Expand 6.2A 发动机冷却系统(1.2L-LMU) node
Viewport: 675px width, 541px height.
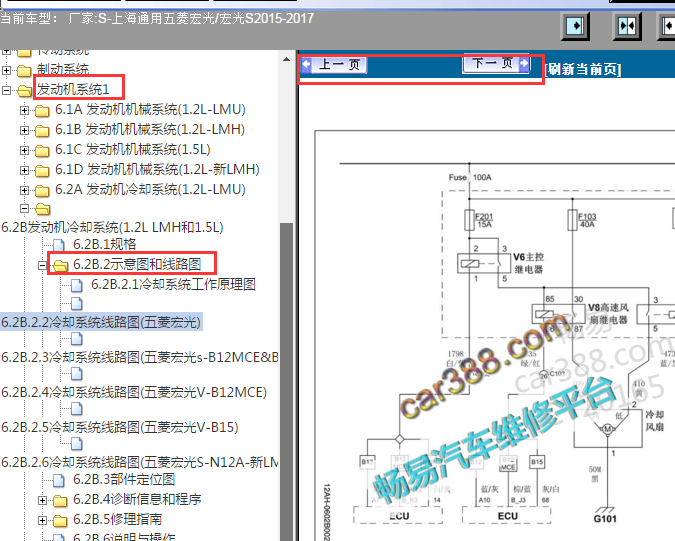click(x=25, y=190)
